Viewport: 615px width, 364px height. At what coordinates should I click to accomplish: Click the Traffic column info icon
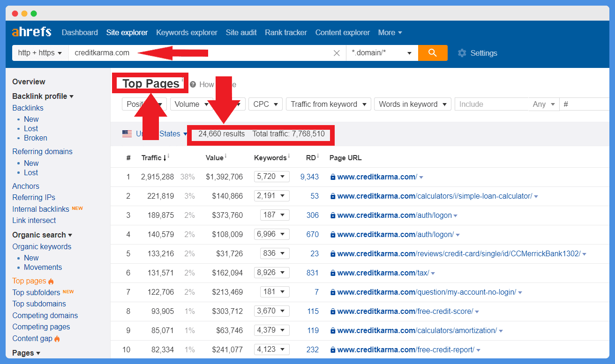168,156
